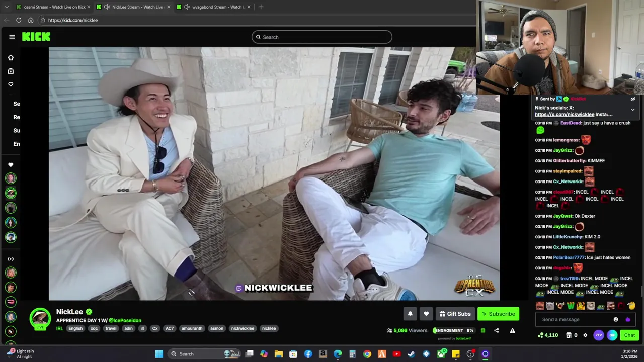Click the browser address bar URL
The image size is (644, 362).
click(x=73, y=20)
